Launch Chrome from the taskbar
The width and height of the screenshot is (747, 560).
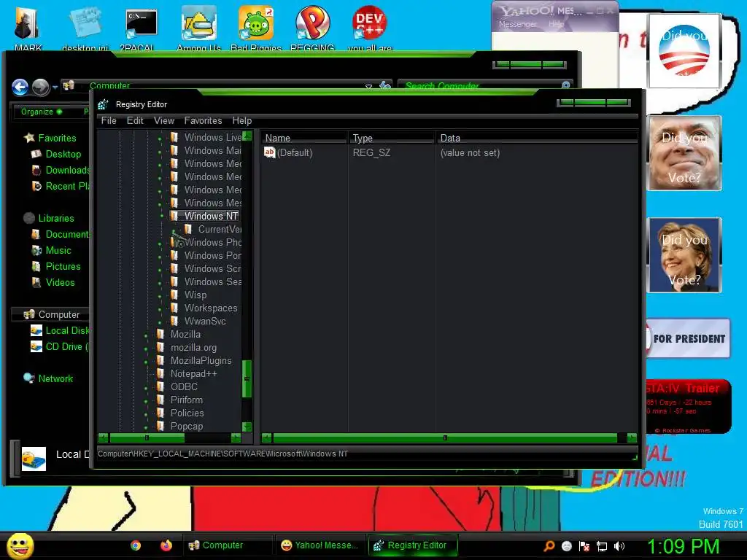136,545
